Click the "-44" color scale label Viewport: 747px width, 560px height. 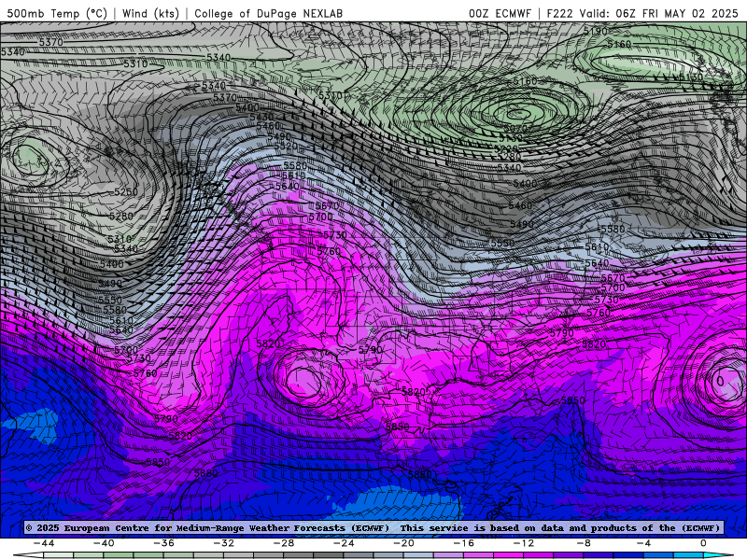pyautogui.click(x=44, y=543)
